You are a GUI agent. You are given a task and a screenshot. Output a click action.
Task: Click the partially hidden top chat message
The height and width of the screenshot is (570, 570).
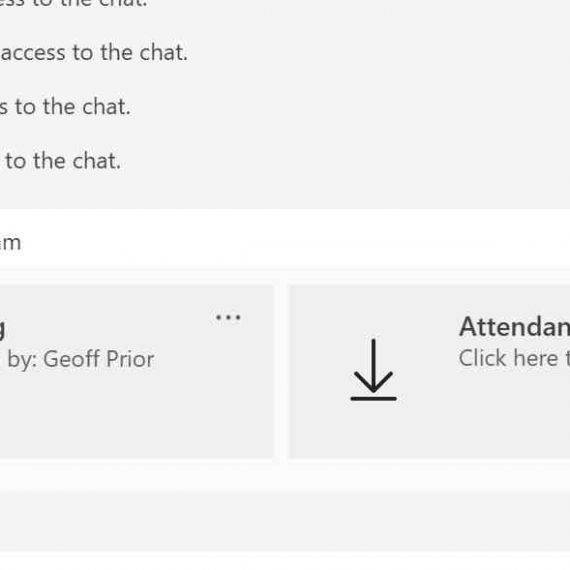pos(73,4)
